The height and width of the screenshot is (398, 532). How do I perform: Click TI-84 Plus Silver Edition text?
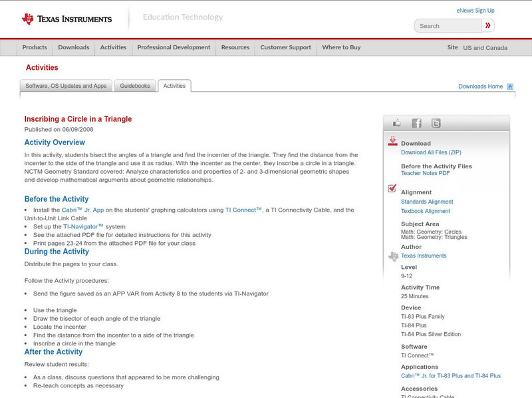(x=431, y=334)
